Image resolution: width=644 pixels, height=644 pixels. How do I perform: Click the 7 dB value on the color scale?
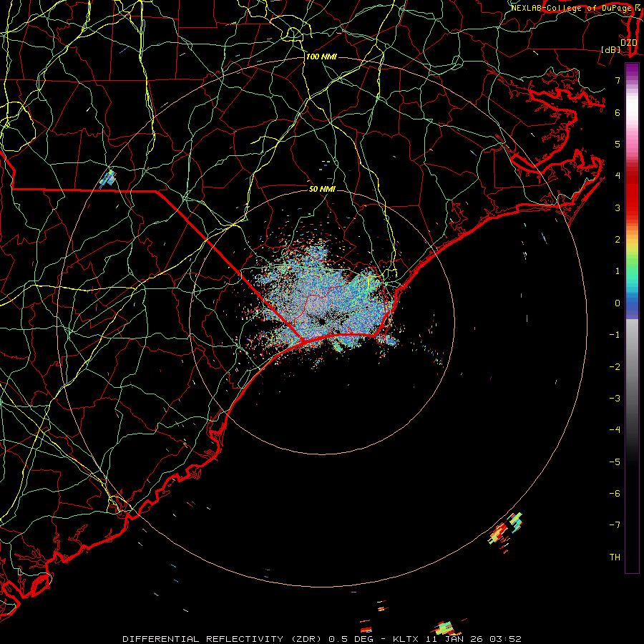(618, 80)
